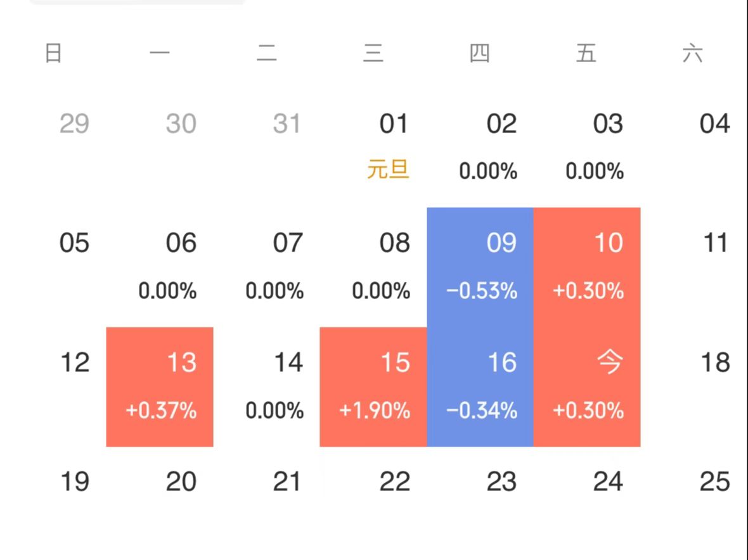748x560 pixels.
Task: Select date 02 showing 0.00%
Action: 480,147
